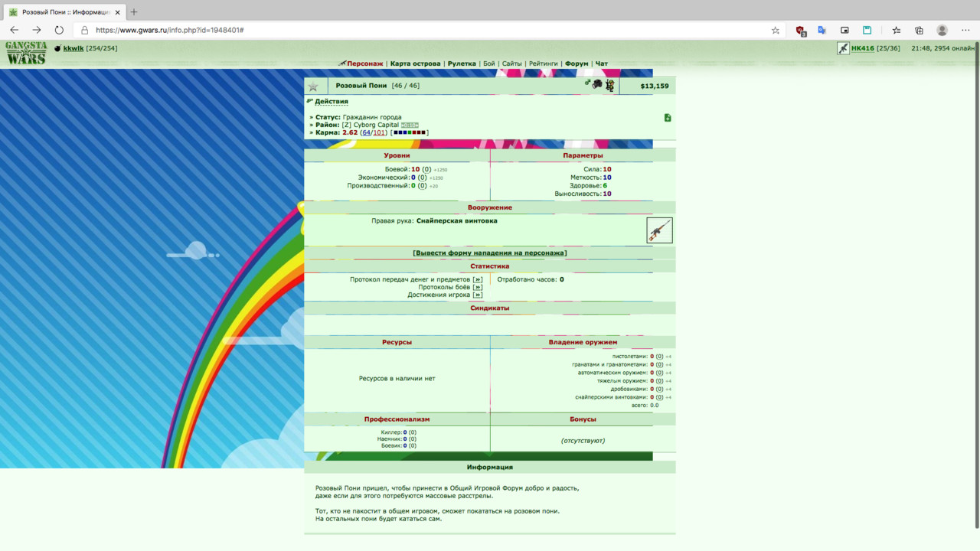Screen dimensions: 980x551
Task: Click the karma value 64 link
Action: 366,132
